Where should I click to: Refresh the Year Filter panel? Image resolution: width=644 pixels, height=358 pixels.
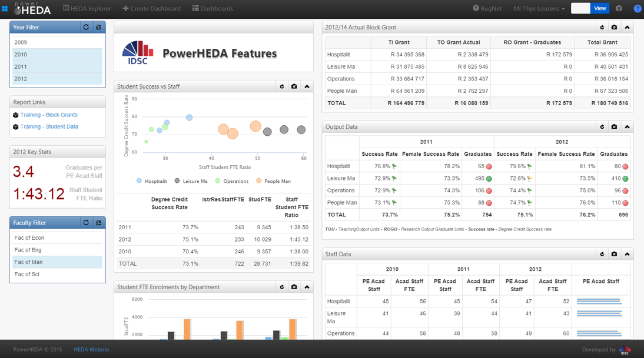[x=86, y=27]
